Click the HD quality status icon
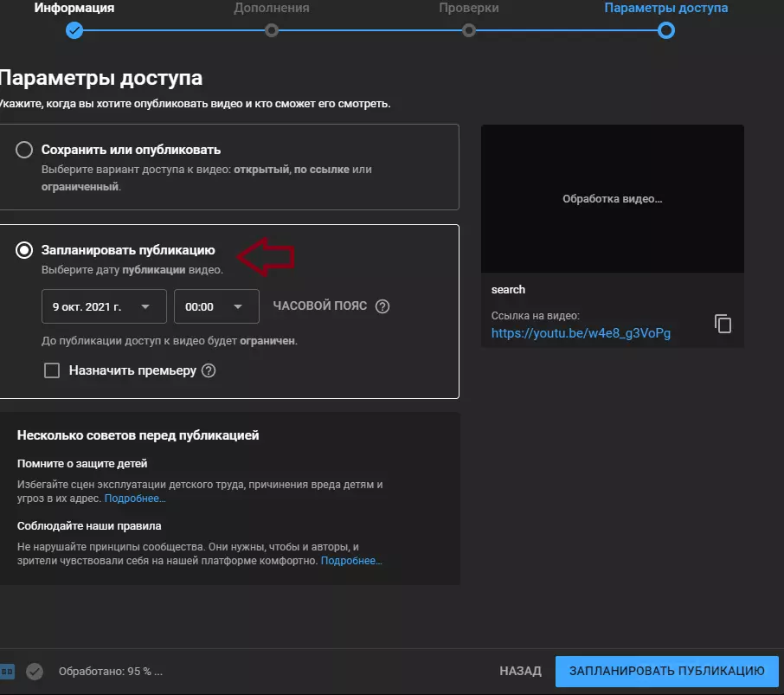This screenshot has height=695, width=784. point(7,672)
